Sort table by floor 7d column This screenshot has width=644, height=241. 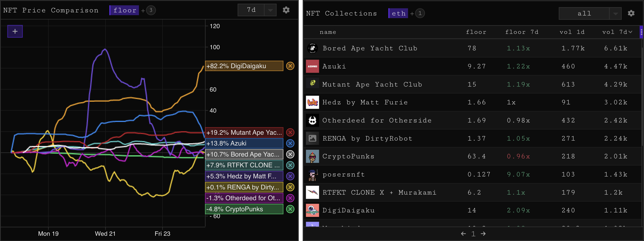click(x=522, y=32)
